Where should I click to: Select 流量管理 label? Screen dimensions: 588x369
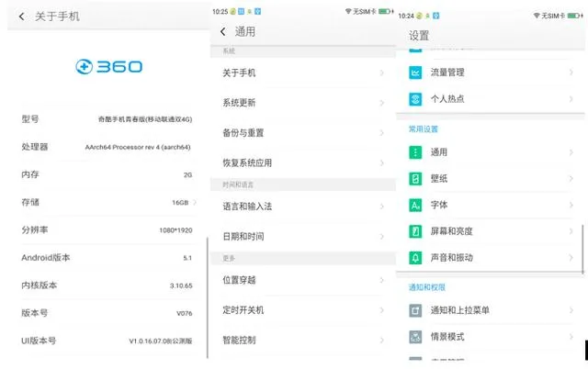[447, 73]
